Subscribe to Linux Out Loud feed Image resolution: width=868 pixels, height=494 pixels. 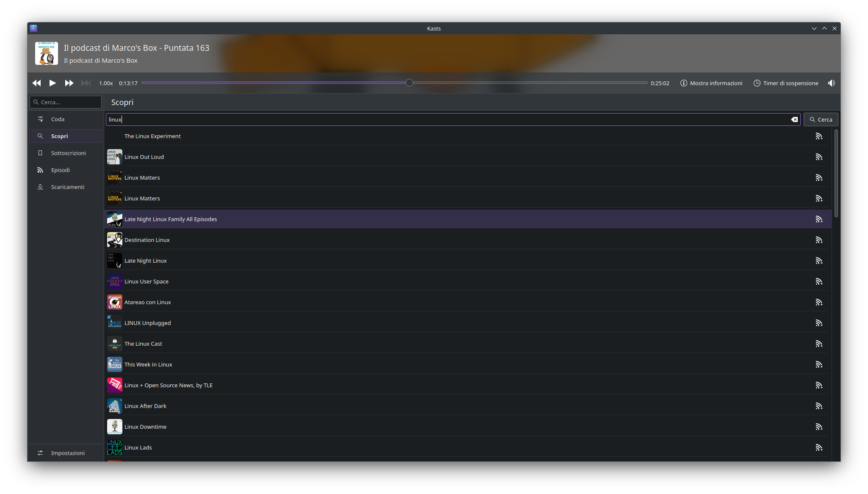(x=819, y=157)
